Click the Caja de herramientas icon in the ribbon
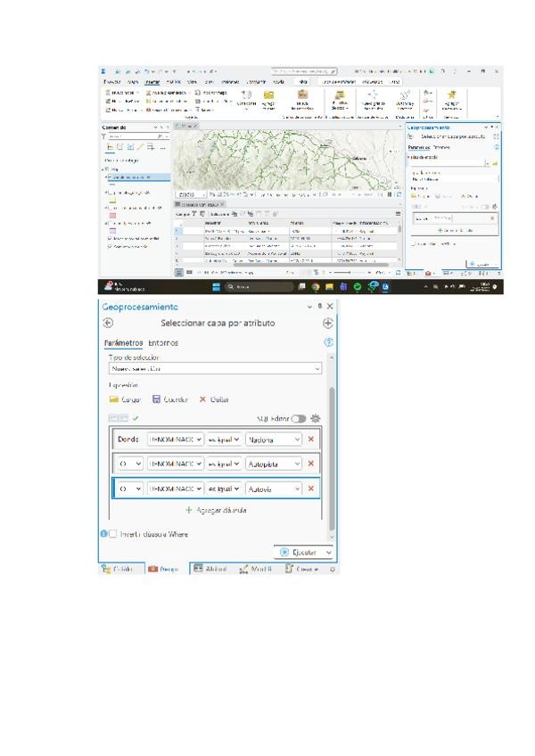The height and width of the screenshot is (756, 535). click(302, 94)
